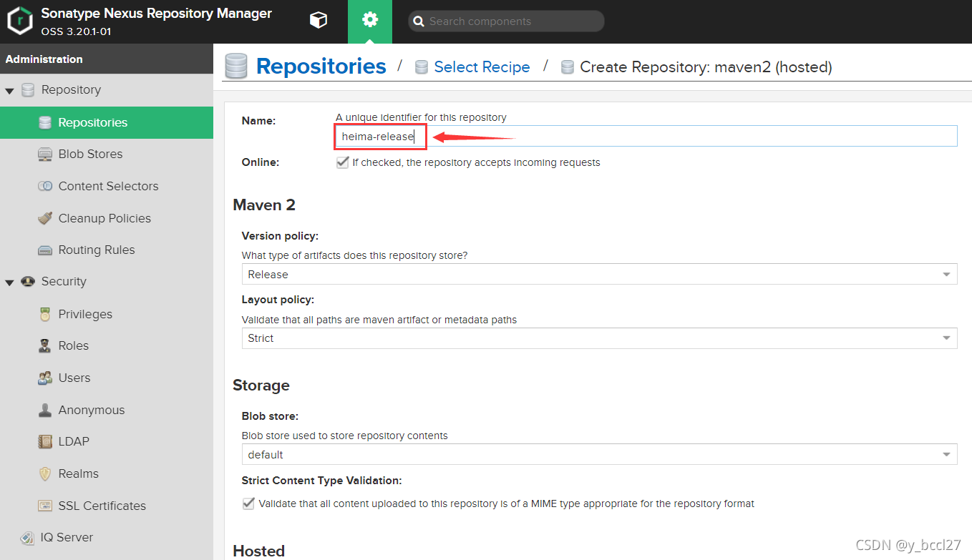
Task: Click the Repositories sidebar icon
Action: click(x=45, y=123)
